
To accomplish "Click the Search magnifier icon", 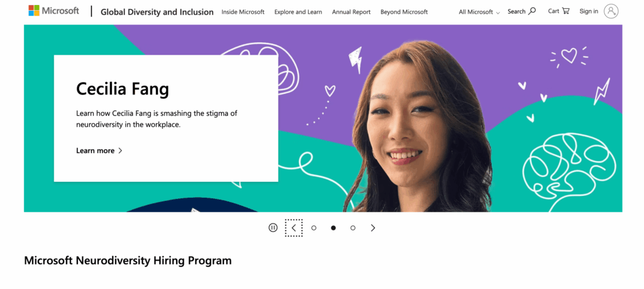I will pos(532,11).
